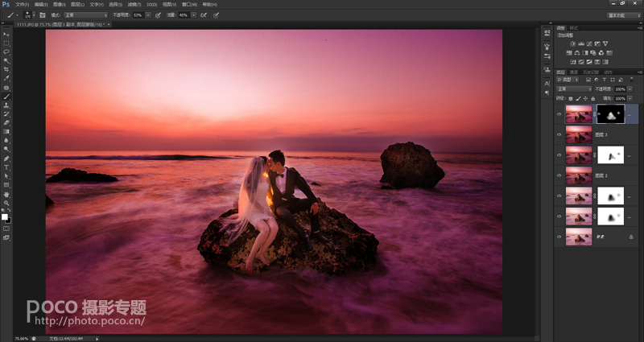Toggle visibility of 图层 3
The width and height of the screenshot is (644, 342).
coord(559,134)
